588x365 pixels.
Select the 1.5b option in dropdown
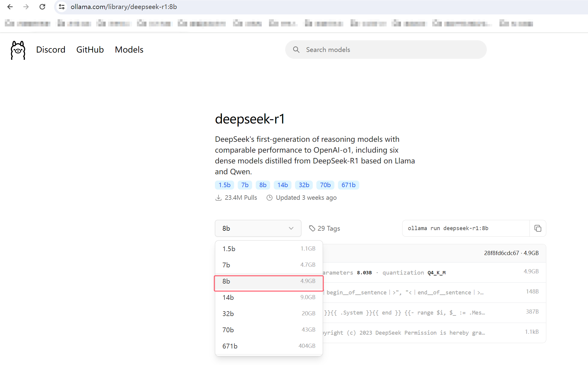coord(269,249)
